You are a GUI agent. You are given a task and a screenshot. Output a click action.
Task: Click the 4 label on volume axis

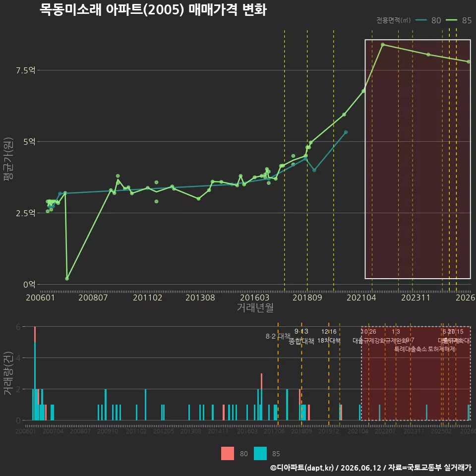[18, 358]
